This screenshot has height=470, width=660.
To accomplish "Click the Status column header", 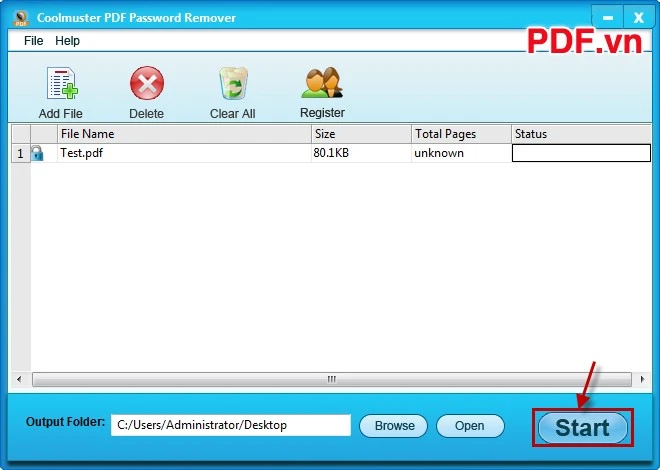I will click(581, 134).
